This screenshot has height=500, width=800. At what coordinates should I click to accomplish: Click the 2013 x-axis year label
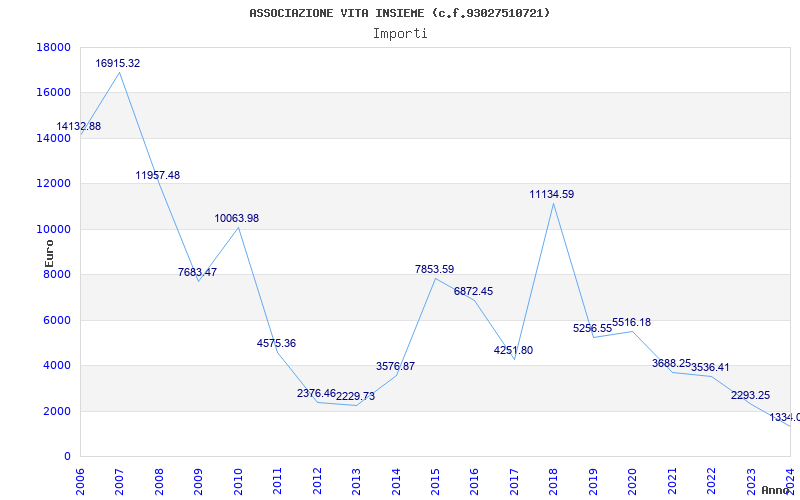point(356,481)
